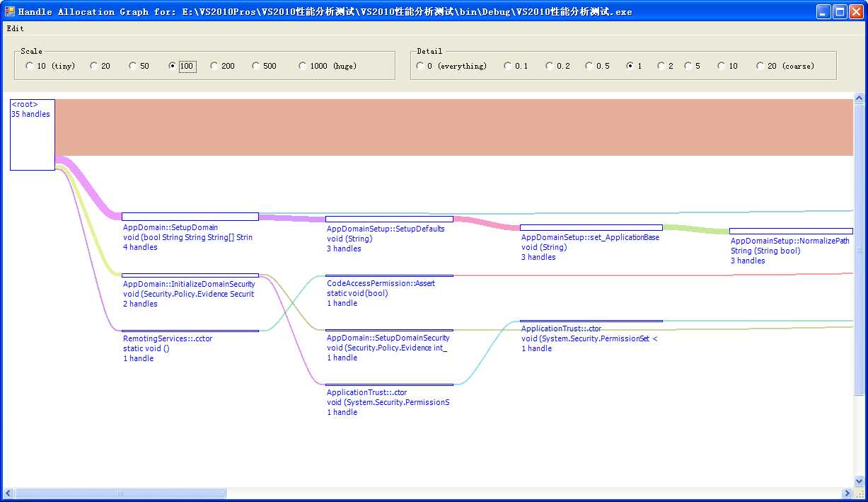
Task: Select the AppDomainSetup::set_ApplicationBase node
Action: 591,227
